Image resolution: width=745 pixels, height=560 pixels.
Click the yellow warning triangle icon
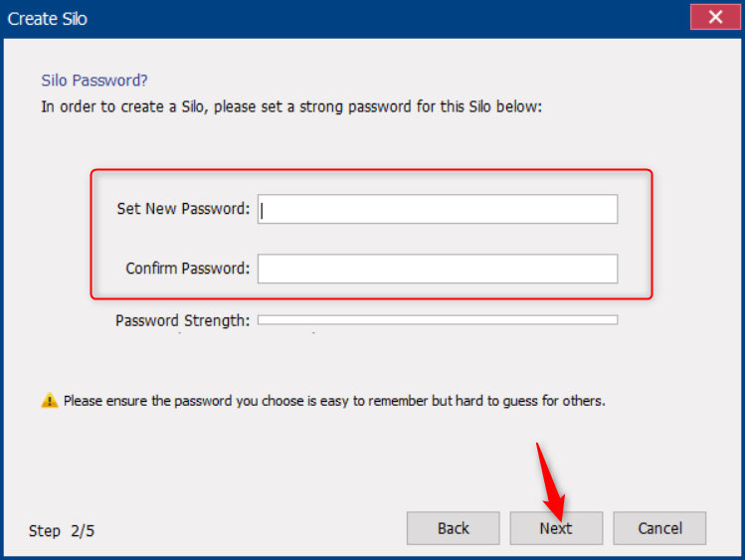click(x=50, y=401)
